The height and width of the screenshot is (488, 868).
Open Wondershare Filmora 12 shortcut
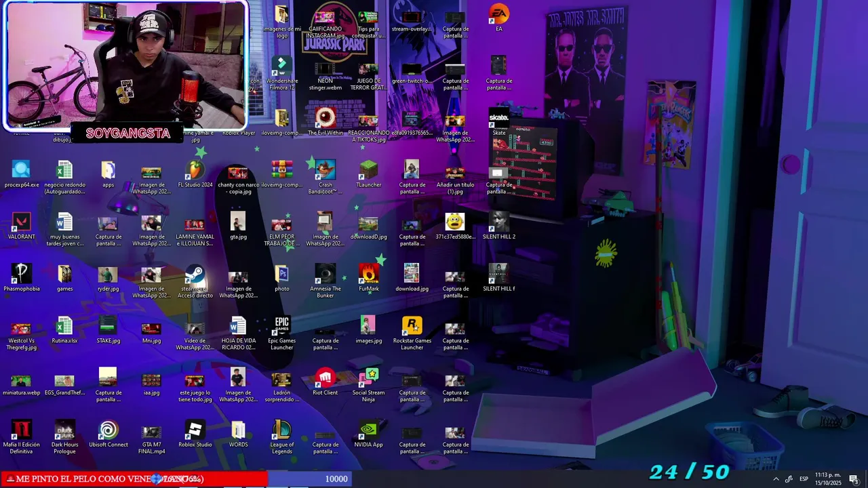tap(282, 73)
